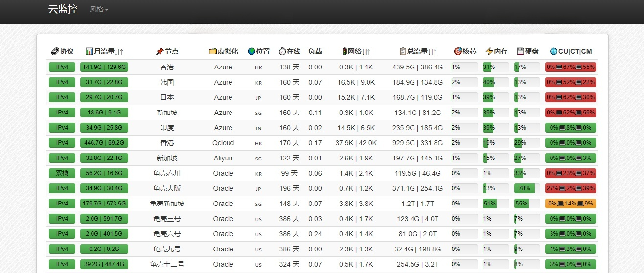
Task: Click the lightning bolt icon beside 内存
Action: 489,51
